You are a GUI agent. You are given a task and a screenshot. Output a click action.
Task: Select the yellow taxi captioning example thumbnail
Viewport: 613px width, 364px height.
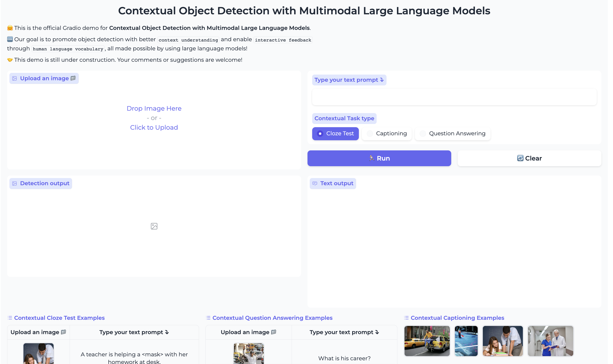(x=427, y=341)
